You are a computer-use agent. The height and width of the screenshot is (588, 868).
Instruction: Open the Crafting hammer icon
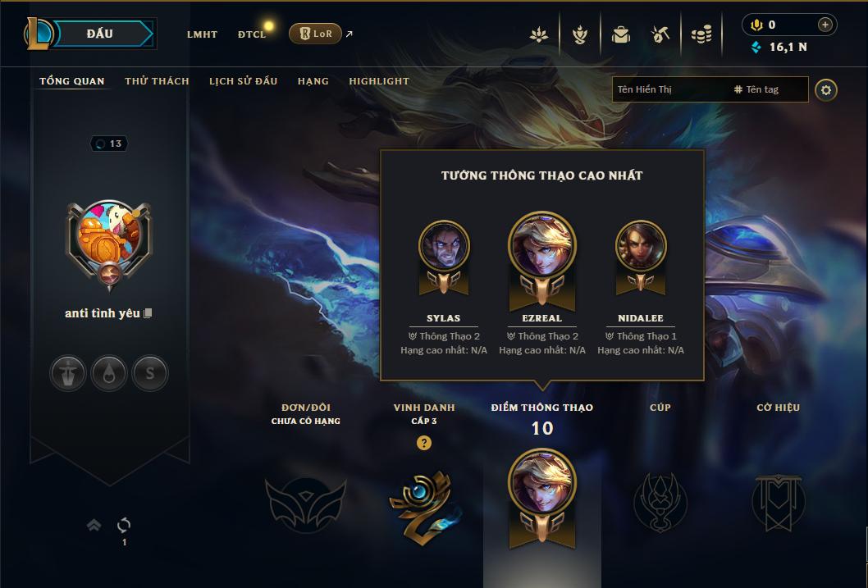660,34
